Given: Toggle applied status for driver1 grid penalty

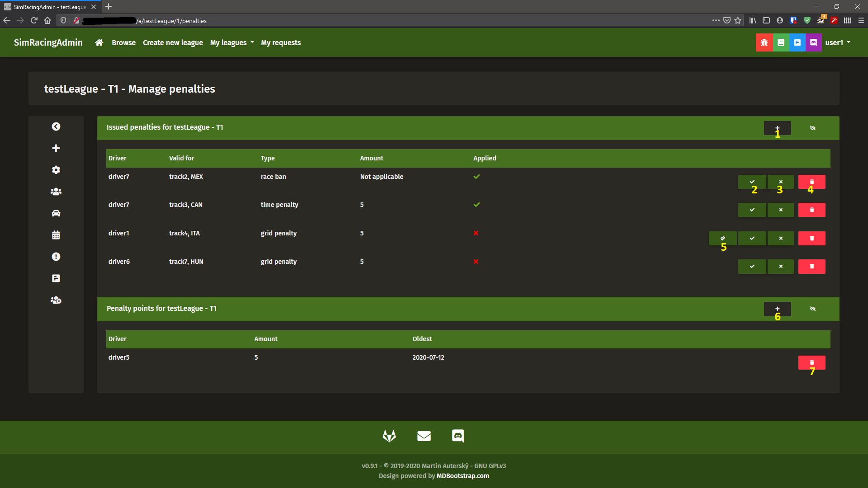Looking at the screenshot, I should click(x=722, y=238).
